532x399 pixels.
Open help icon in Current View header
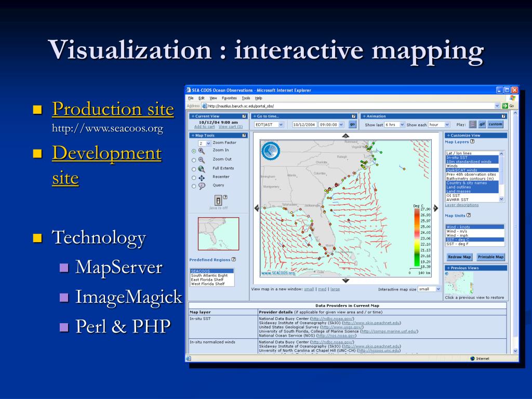[x=244, y=116]
